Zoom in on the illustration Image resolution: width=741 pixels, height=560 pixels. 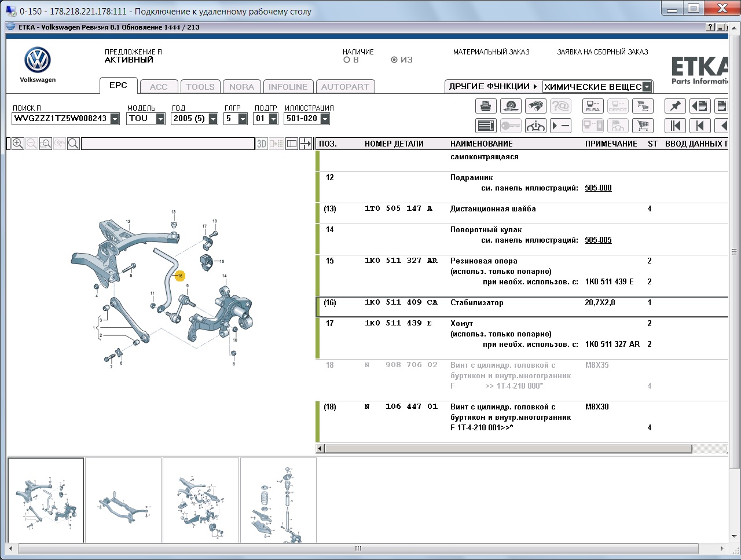pos(18,144)
